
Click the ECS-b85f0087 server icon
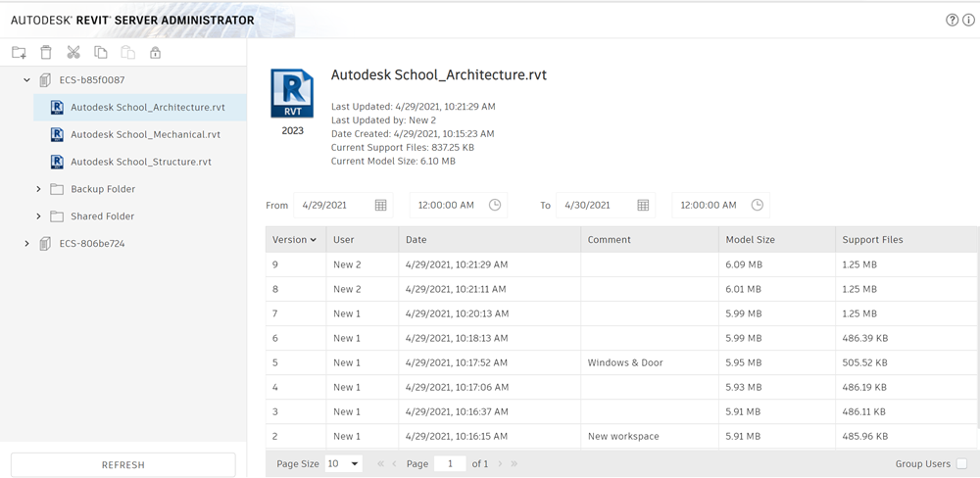[x=45, y=80]
